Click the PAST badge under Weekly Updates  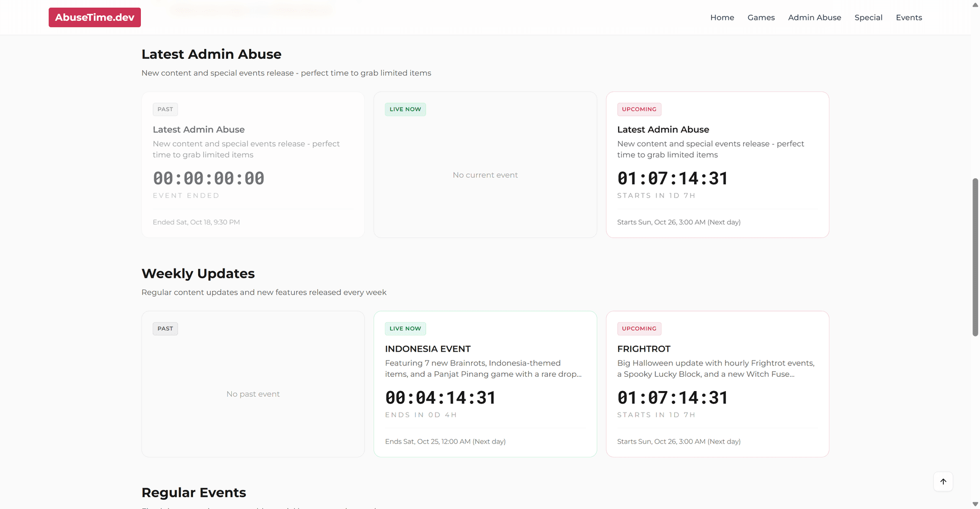[165, 328]
